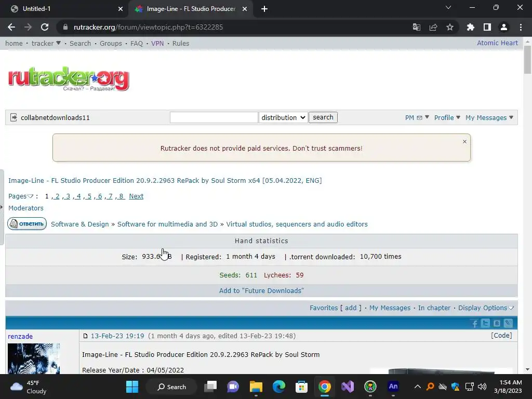Open renzade's avatar image
This screenshot has height=399, width=532.
click(x=34, y=358)
